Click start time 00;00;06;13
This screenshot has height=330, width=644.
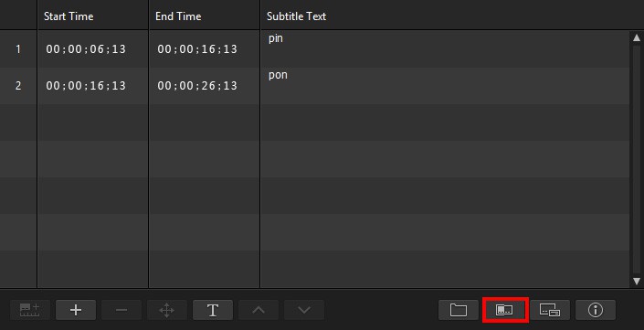tap(86, 49)
